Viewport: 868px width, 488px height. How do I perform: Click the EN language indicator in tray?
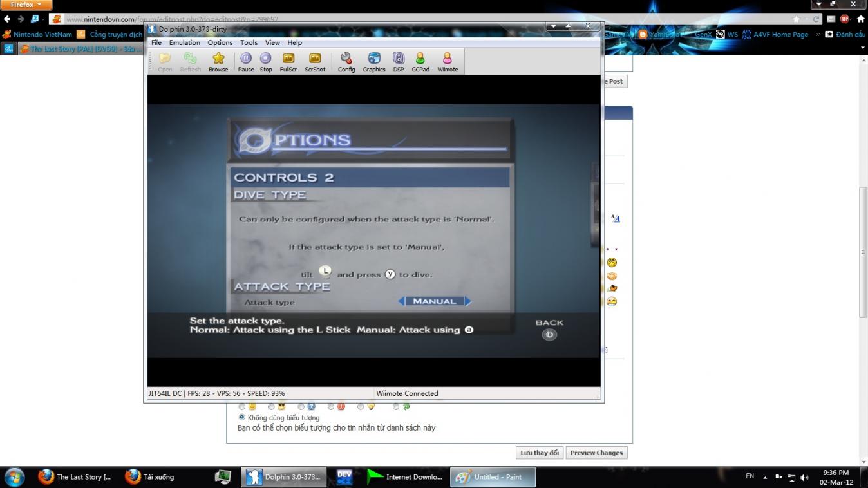(750, 476)
